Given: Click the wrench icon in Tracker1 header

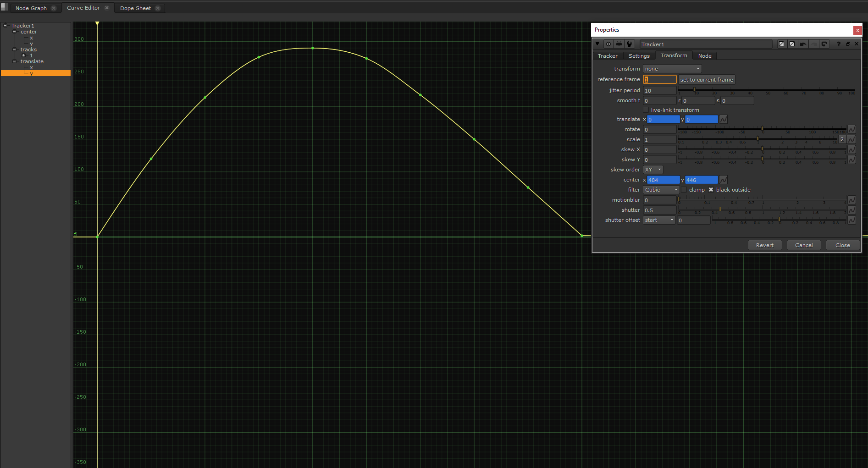Looking at the screenshot, I should click(x=630, y=44).
